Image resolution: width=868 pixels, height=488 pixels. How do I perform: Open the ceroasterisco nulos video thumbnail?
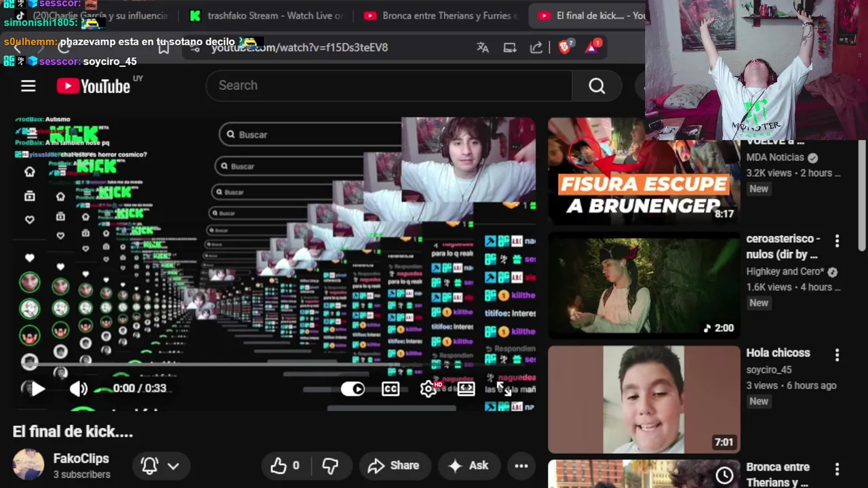pyautogui.click(x=644, y=285)
